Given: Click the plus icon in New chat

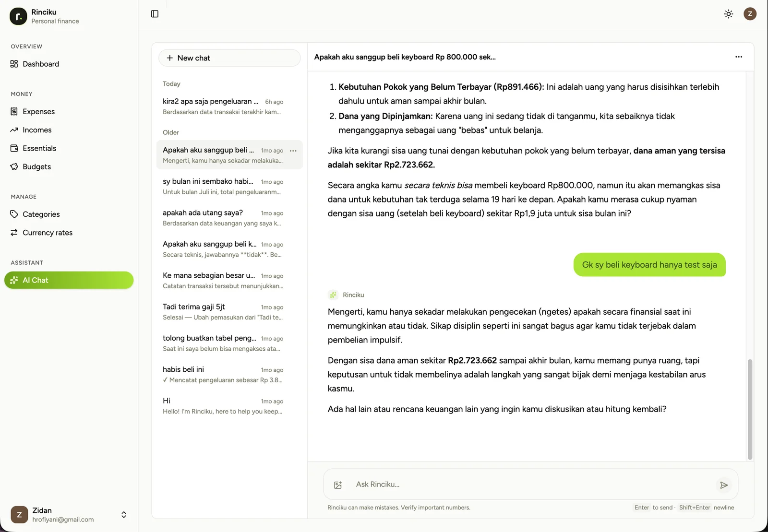Looking at the screenshot, I should (x=169, y=58).
